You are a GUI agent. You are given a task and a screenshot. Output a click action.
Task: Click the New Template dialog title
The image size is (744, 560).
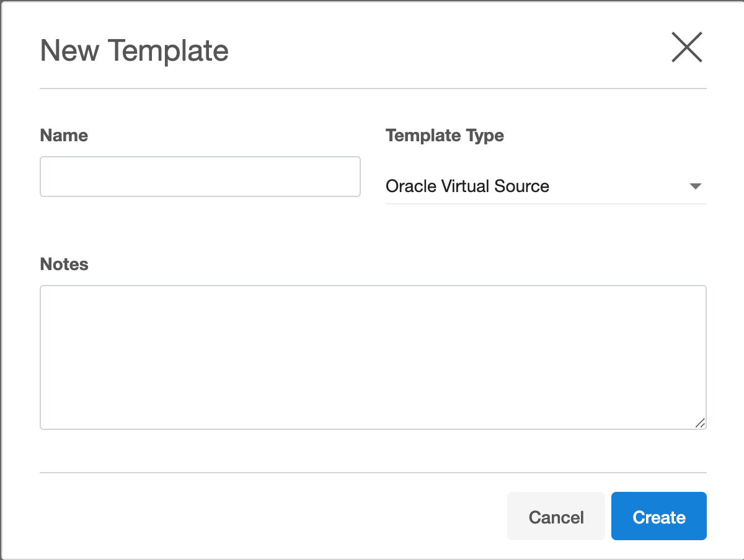tap(134, 50)
